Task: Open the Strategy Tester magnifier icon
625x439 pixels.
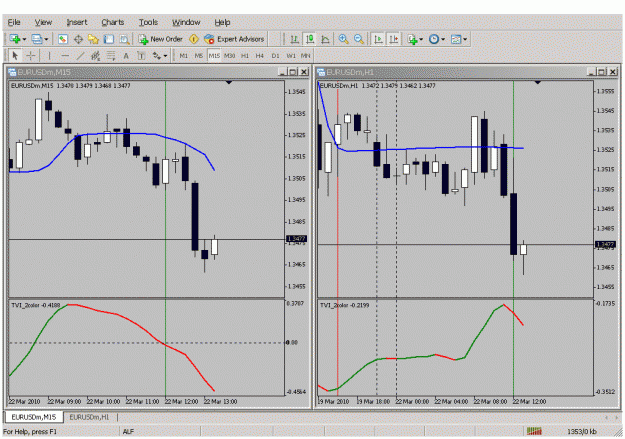Action: (x=124, y=39)
